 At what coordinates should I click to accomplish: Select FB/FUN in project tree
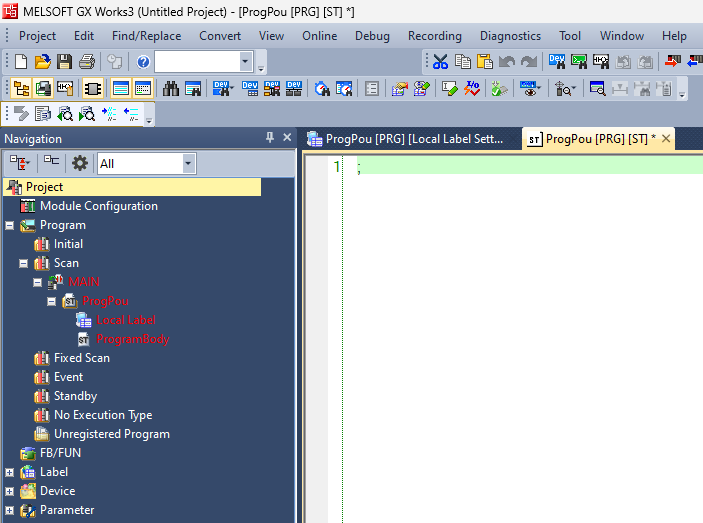click(x=61, y=453)
